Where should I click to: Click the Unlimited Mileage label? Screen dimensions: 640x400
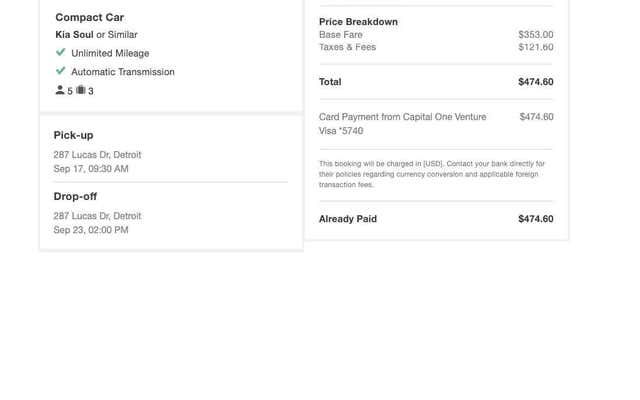110,53
